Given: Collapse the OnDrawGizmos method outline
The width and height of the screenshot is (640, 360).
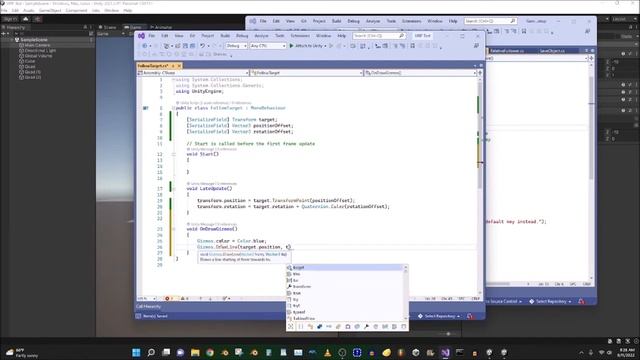Looking at the screenshot, I should pyautogui.click(x=173, y=229).
